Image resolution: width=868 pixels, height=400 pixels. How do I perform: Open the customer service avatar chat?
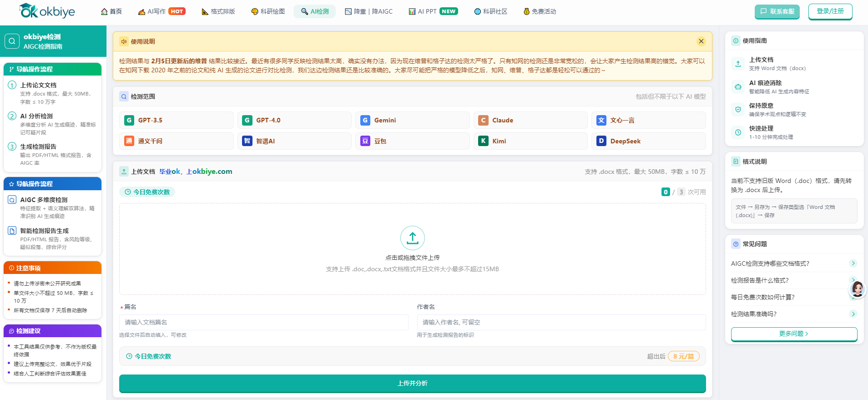[x=857, y=289]
